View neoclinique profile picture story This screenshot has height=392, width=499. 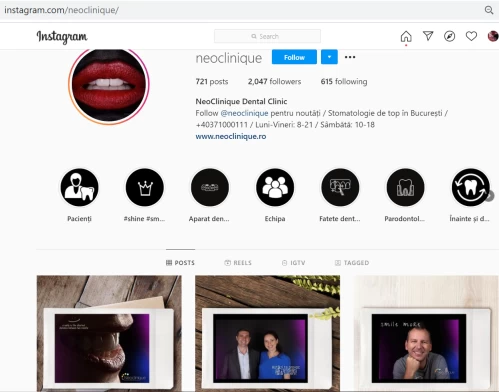pyautogui.click(x=109, y=85)
